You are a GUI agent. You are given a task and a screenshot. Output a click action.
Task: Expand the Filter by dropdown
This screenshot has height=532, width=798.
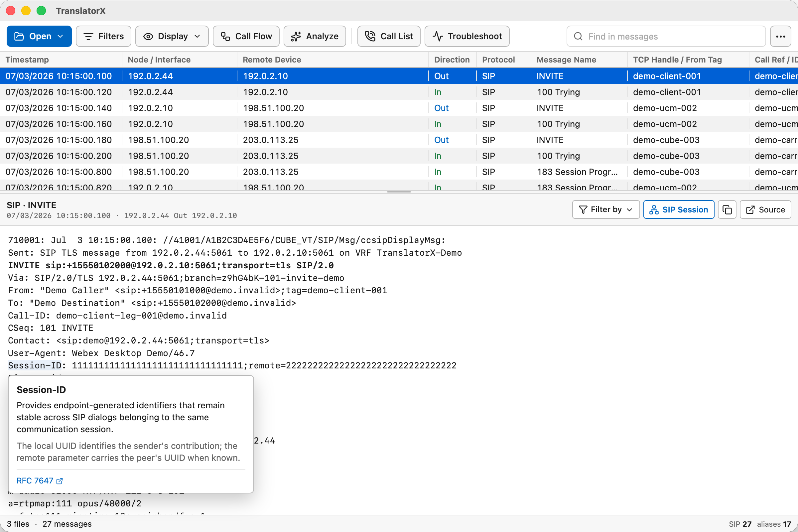605,210
